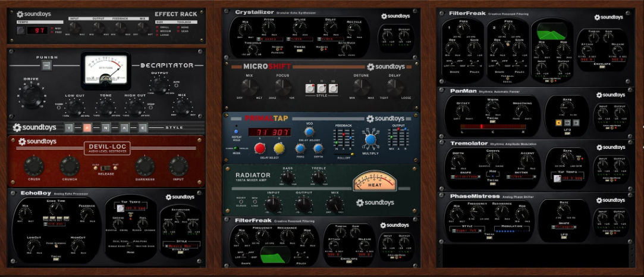Select the tempo display reading 97

pos(37,30)
